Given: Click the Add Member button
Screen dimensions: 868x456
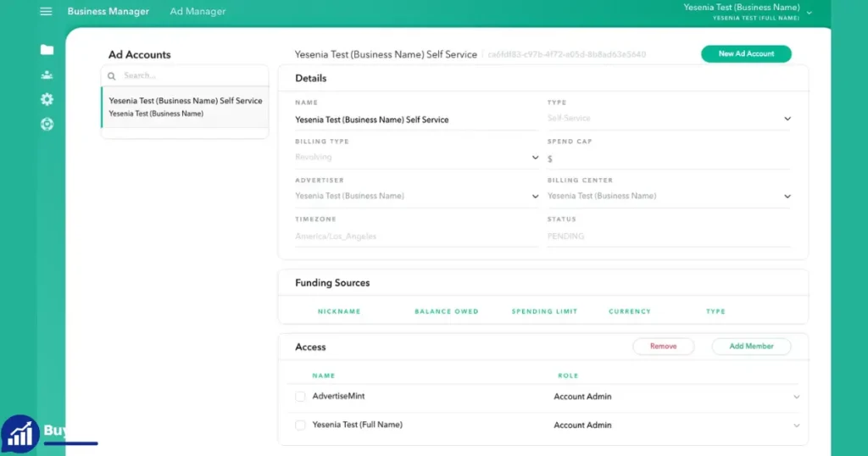Looking at the screenshot, I should pos(751,346).
